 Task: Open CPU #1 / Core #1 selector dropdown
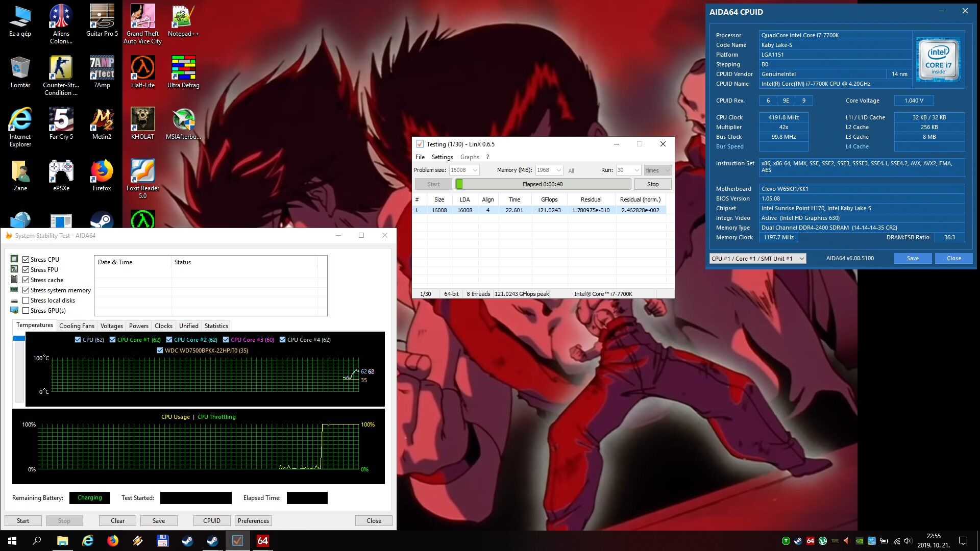tap(758, 259)
